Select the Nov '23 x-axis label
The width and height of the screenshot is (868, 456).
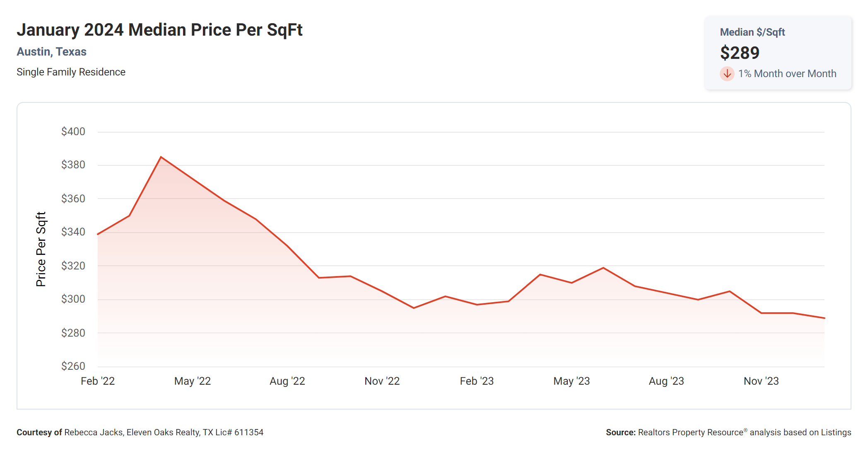[x=761, y=381]
